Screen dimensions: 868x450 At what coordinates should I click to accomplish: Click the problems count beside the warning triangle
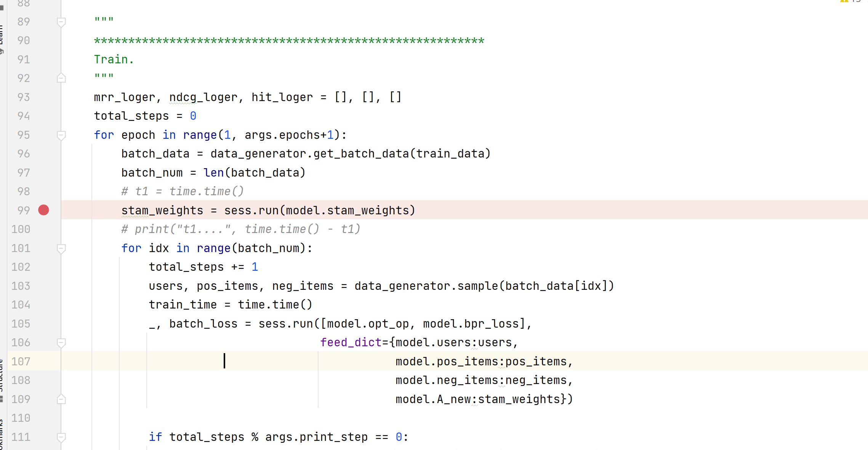coord(857,2)
